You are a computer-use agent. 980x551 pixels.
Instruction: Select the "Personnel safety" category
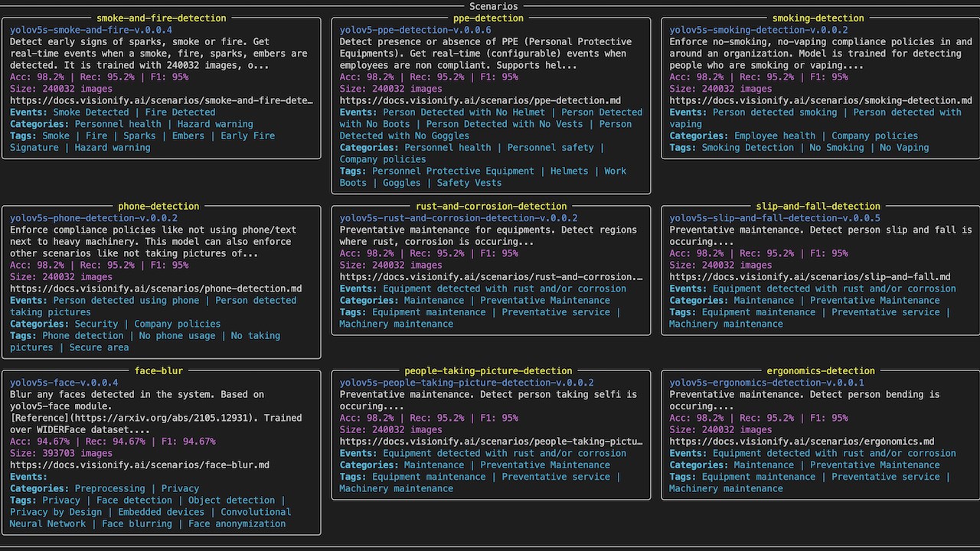[x=550, y=148]
